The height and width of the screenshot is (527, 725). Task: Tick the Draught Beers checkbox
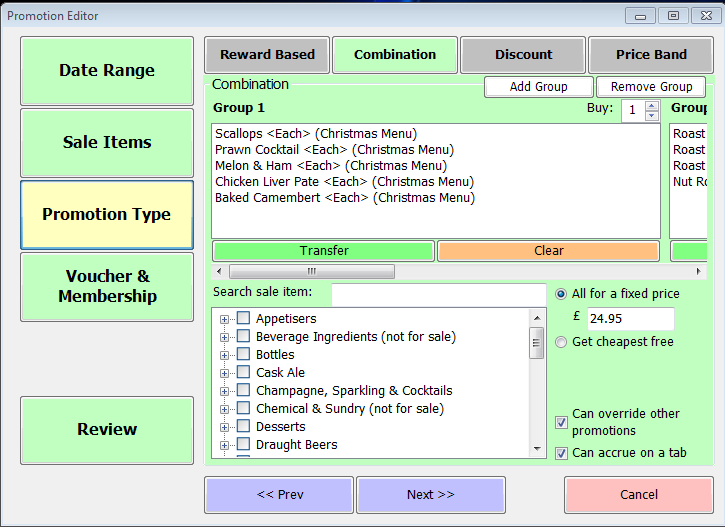[243, 444]
